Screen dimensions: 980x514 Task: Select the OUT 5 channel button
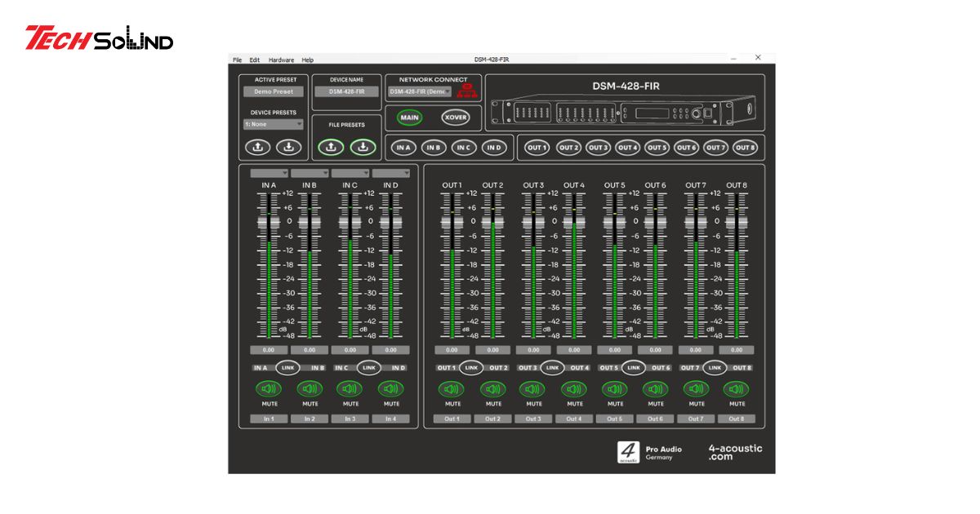pos(657,148)
